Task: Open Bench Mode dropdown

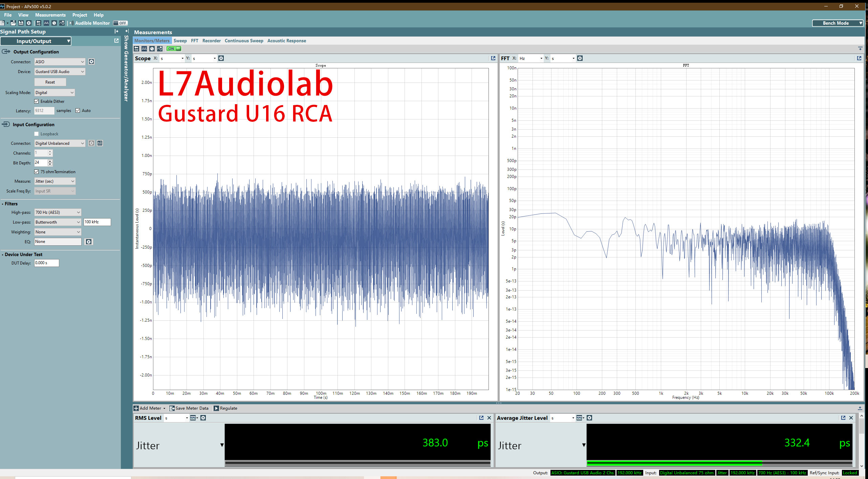Action: coord(838,23)
